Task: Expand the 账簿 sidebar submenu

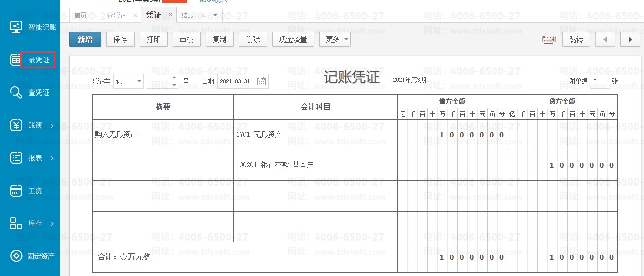Action: tap(52, 126)
